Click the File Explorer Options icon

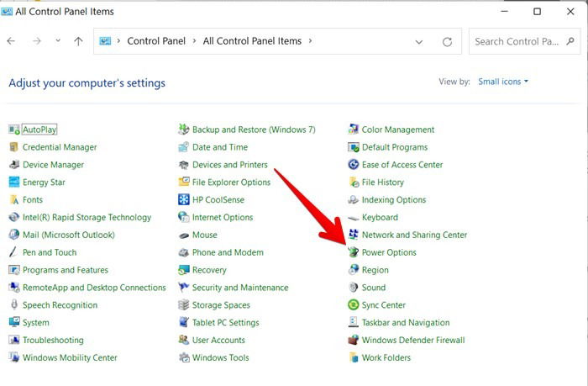[184, 182]
